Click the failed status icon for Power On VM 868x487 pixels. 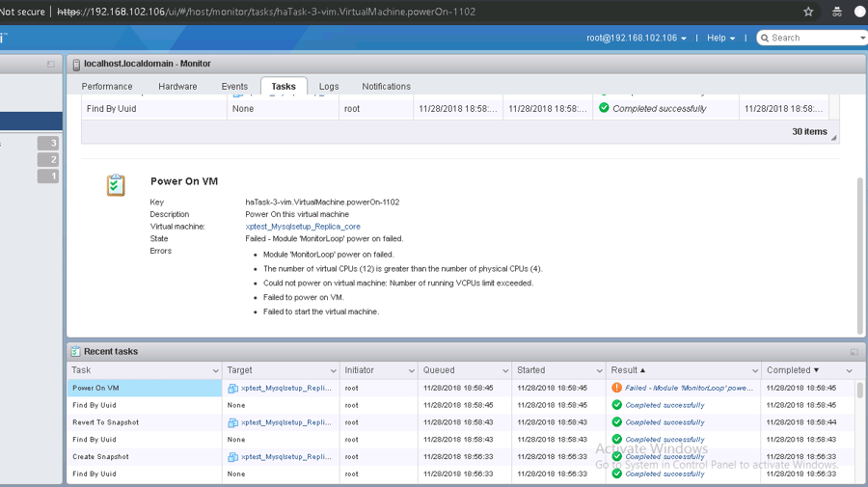coord(616,388)
